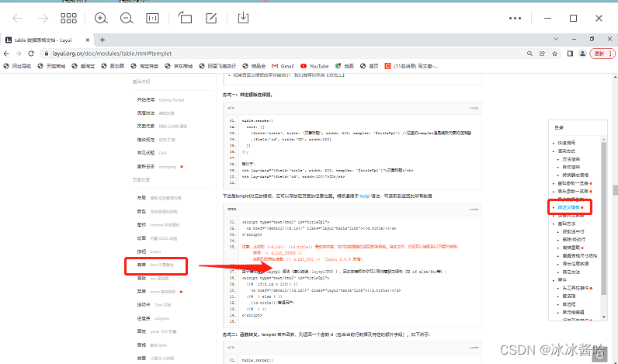
Task: Open the changelog sidebar item
Action: pos(158,167)
